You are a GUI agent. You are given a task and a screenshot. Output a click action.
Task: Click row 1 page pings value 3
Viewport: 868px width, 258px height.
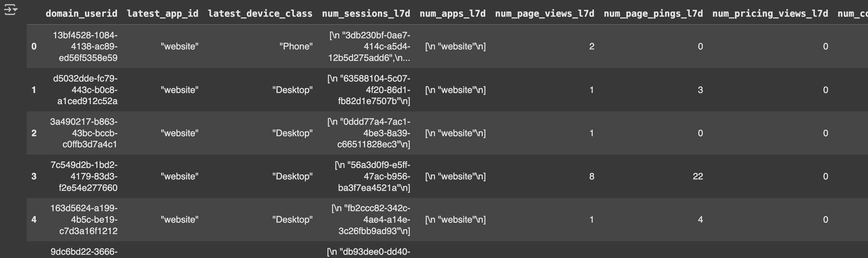point(700,90)
